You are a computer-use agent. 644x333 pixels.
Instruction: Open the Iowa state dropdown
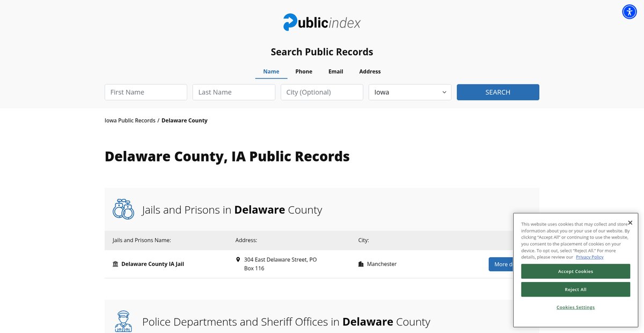coord(410,92)
